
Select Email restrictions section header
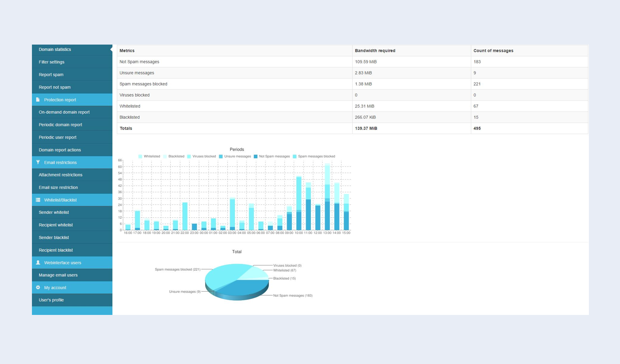click(72, 162)
